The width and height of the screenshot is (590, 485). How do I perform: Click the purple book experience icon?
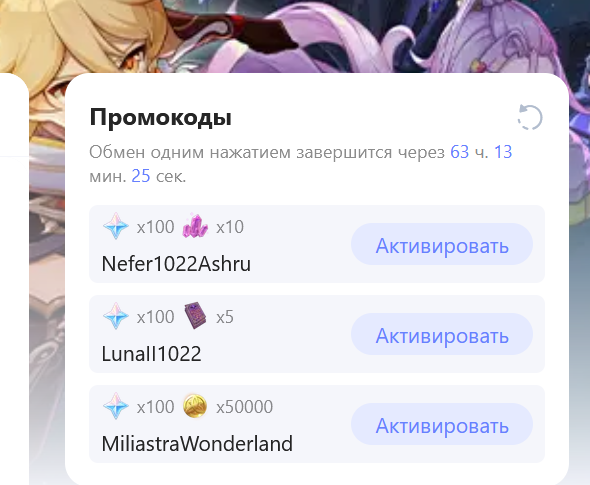[196, 316]
